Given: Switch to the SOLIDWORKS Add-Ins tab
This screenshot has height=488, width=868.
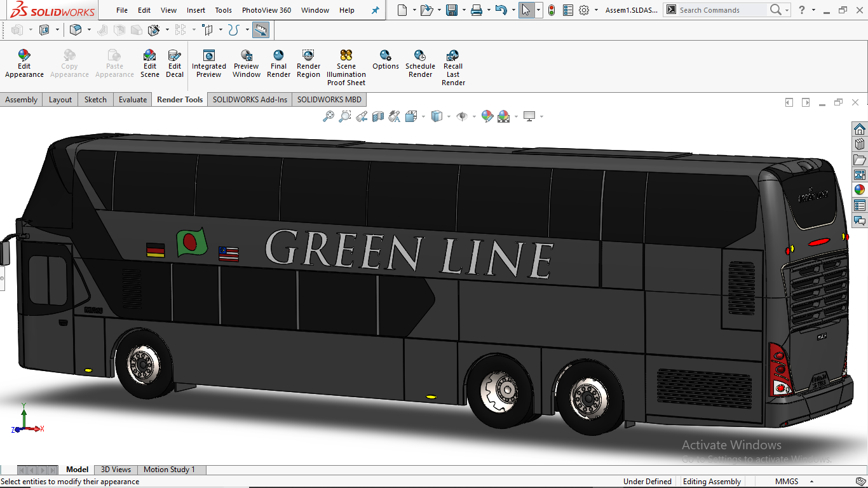Looking at the screenshot, I should [250, 100].
